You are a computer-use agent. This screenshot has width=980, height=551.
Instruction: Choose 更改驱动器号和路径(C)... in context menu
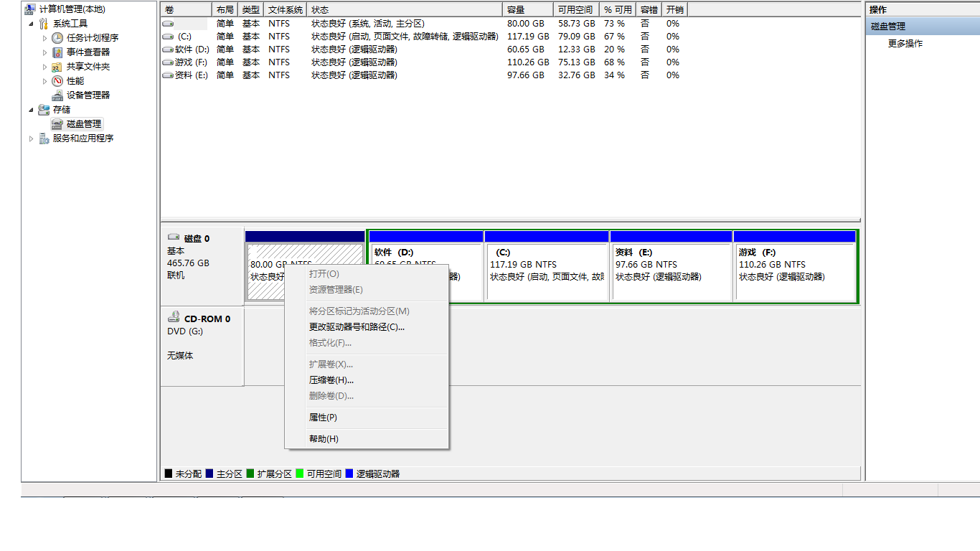click(367, 327)
